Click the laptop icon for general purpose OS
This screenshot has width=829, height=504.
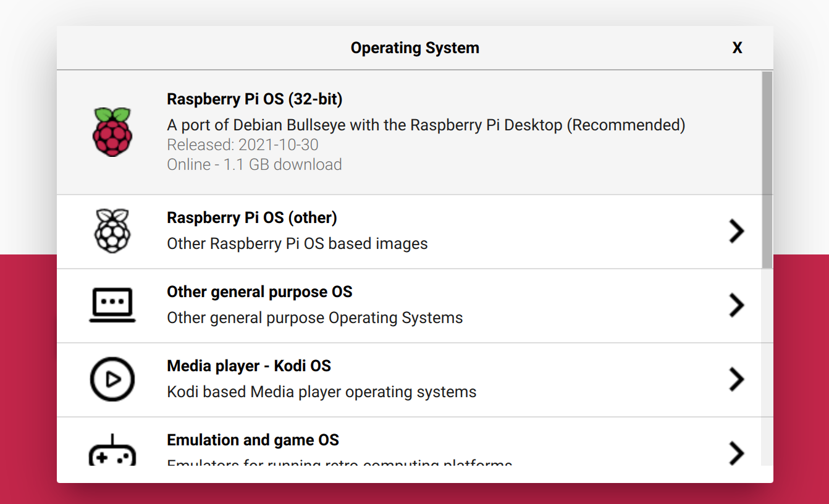point(112,305)
